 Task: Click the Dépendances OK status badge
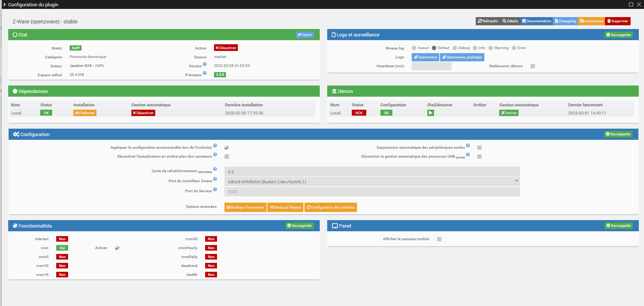[46, 113]
